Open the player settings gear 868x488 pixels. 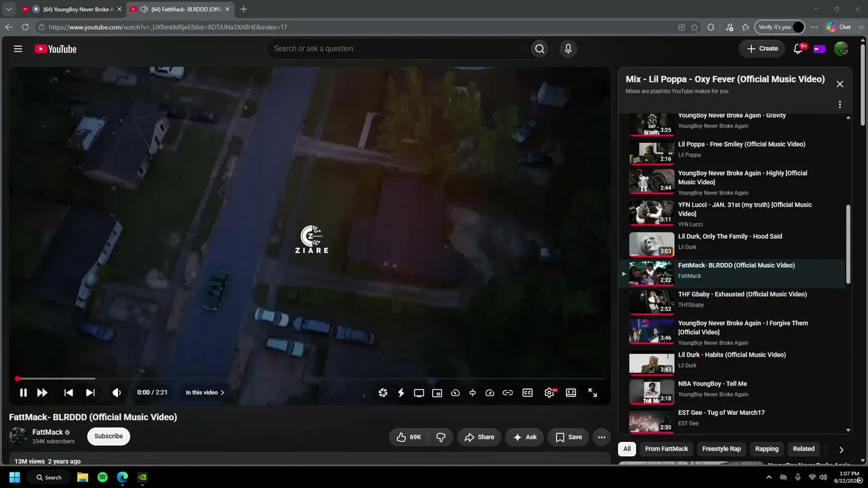pos(549,392)
